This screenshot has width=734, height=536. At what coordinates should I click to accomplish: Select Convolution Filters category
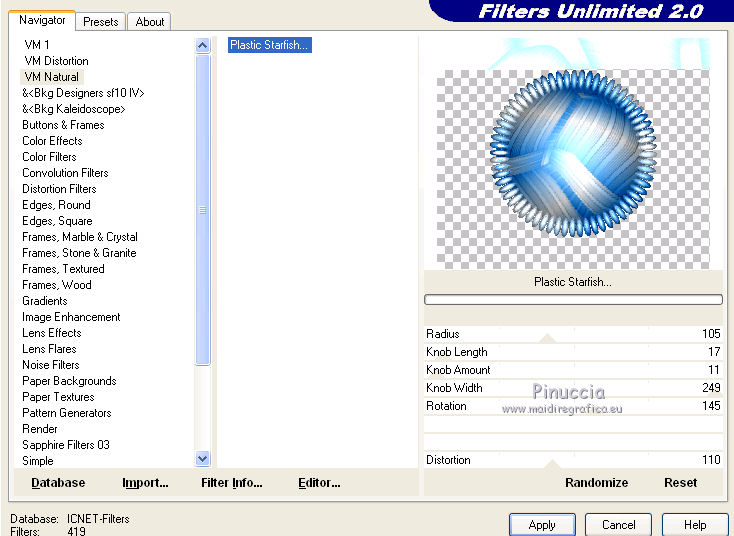(65, 173)
